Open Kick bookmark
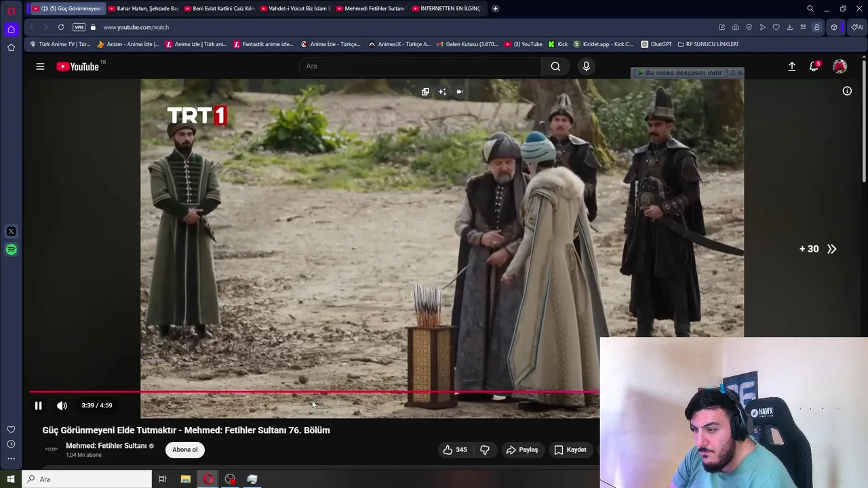Viewport: 868px width, 488px height. coord(558,44)
